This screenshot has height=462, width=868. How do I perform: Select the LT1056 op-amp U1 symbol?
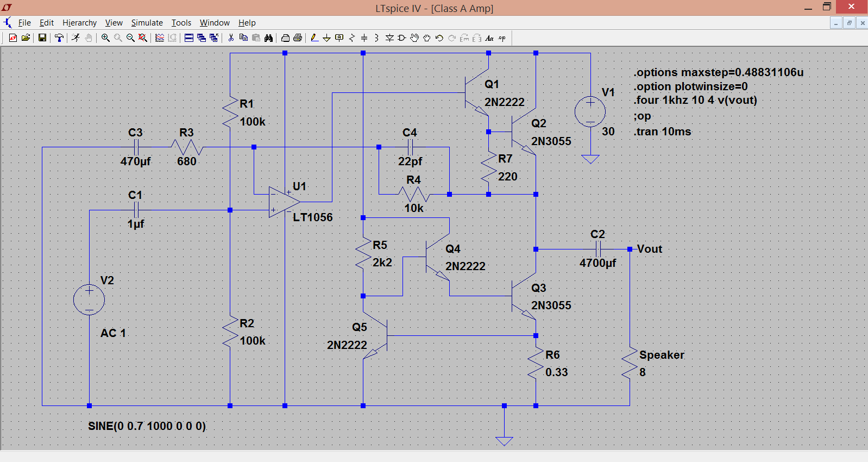coord(284,202)
